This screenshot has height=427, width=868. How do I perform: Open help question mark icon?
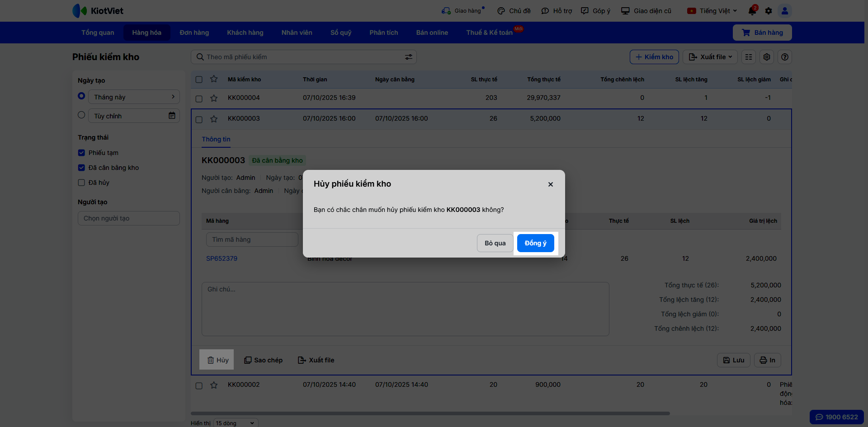click(785, 57)
